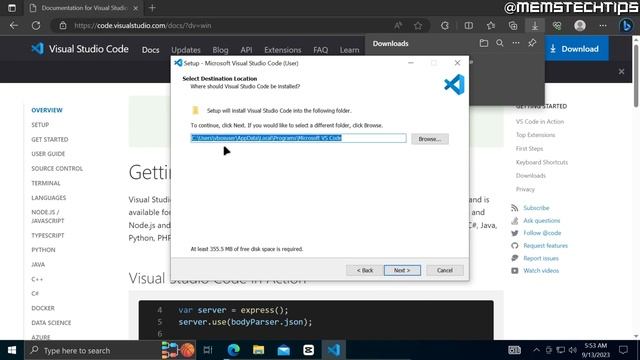Viewport: 640px width, 360px height.
Task: Open Updates in the site navigation
Action: (x=186, y=50)
